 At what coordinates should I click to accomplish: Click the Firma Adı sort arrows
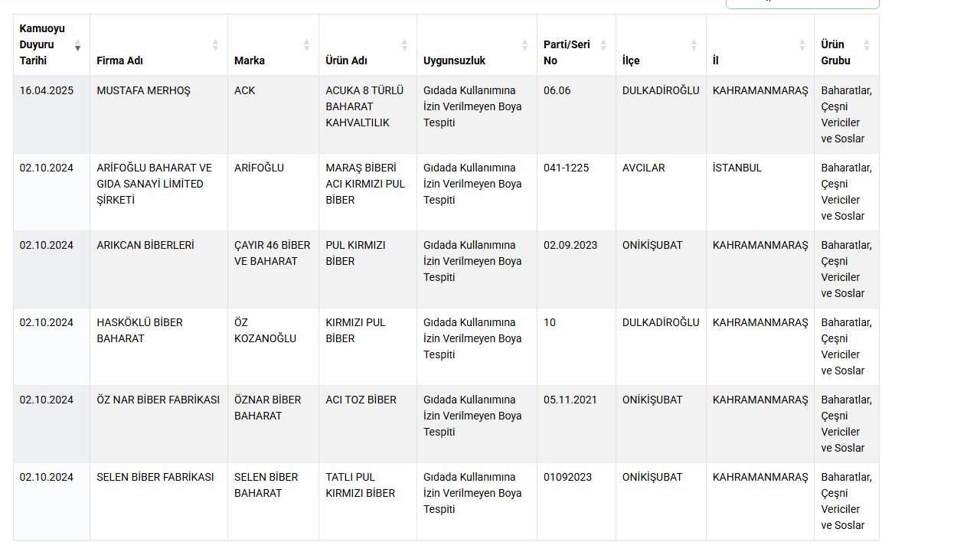[x=215, y=45]
